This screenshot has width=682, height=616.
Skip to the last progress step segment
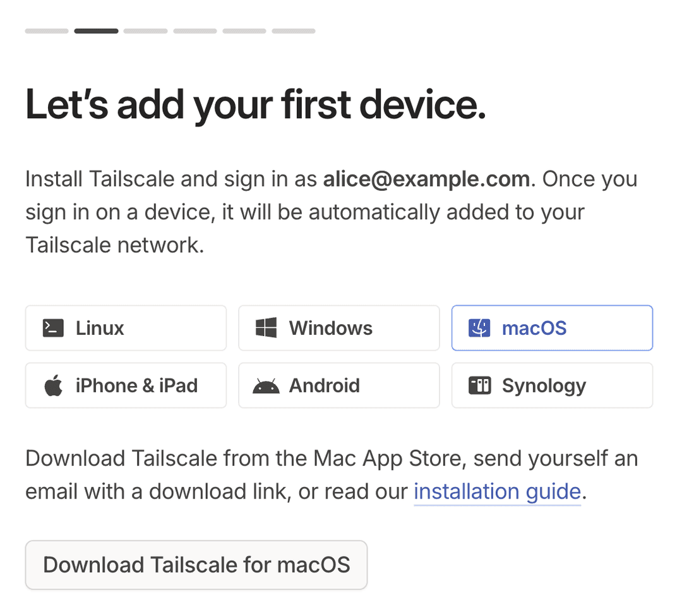coord(294,31)
